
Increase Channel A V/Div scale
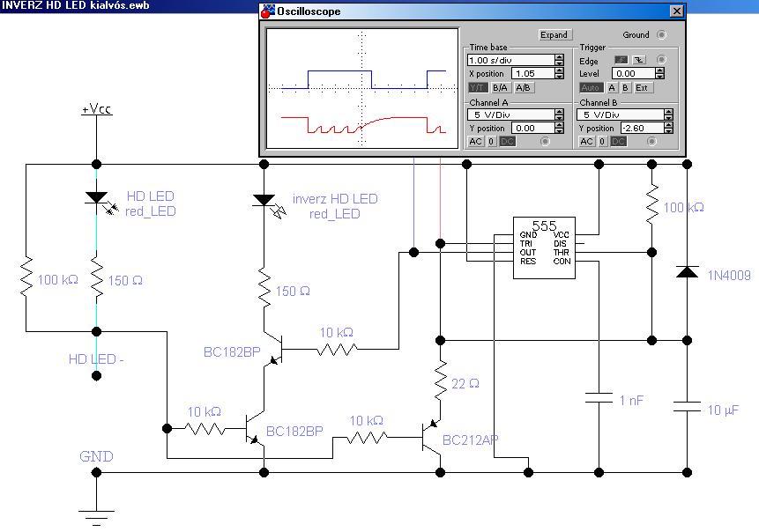(559, 112)
